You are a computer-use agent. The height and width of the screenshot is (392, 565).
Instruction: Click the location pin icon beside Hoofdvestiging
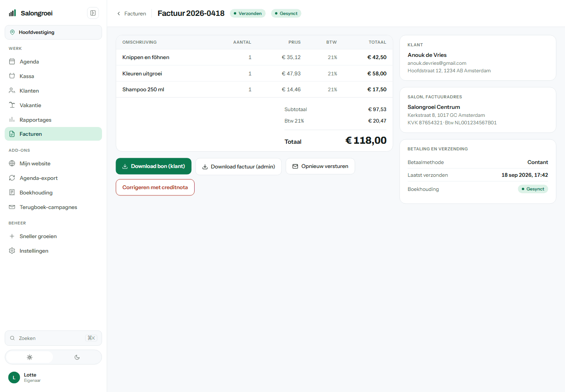pyautogui.click(x=12, y=32)
